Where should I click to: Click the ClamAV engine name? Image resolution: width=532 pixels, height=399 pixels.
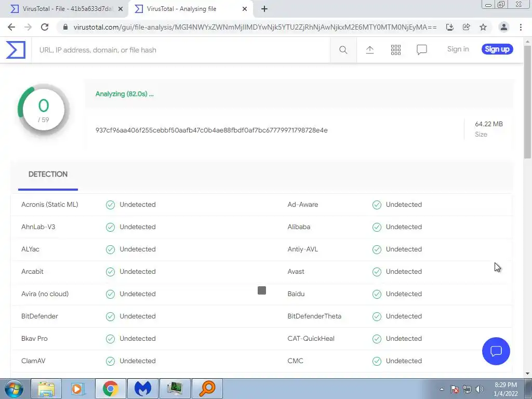click(x=33, y=361)
